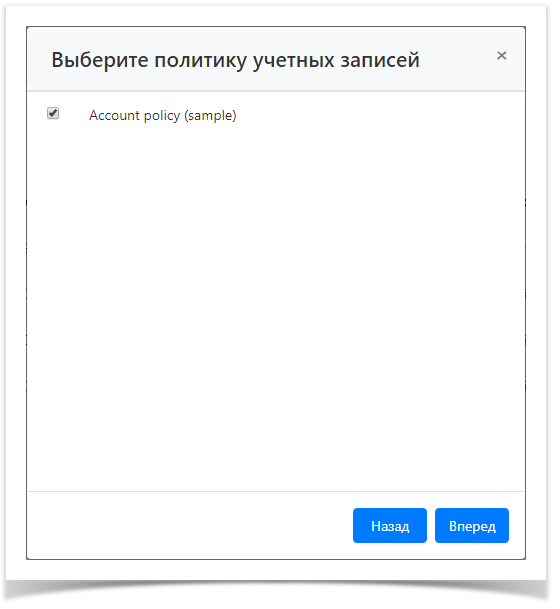Click the word policy in the list row
Viewport: 560px width, 609px height.
[162, 116]
